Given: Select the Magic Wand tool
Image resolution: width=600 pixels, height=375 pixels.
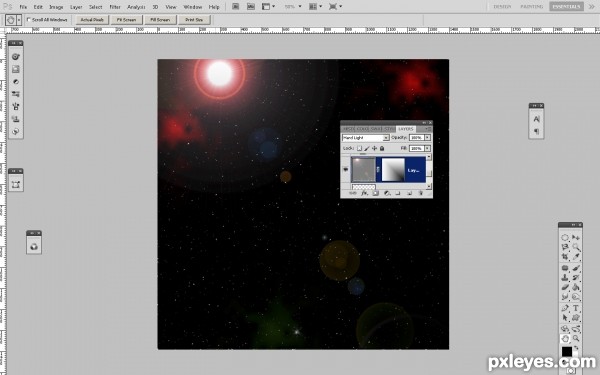Looking at the screenshot, I should (x=576, y=247).
